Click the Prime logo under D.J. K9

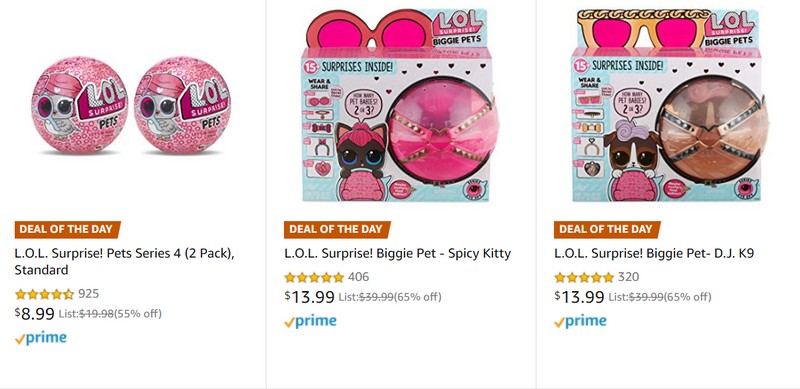(581, 322)
